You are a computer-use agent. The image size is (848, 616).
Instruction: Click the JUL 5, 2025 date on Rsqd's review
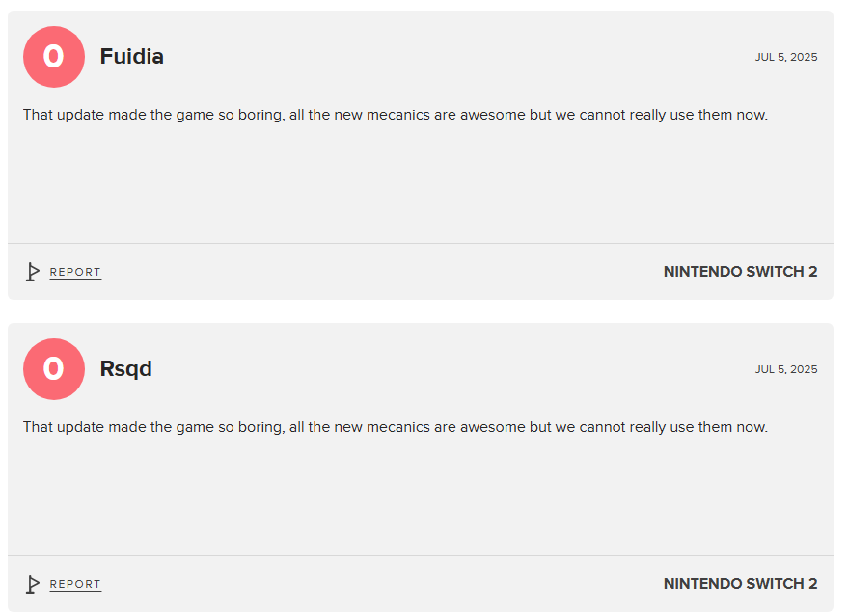point(786,369)
